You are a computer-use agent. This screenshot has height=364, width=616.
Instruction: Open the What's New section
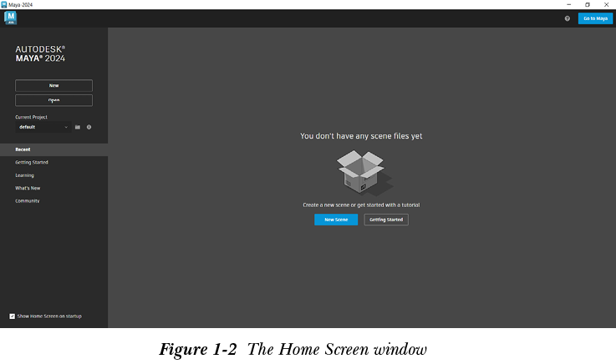pyautogui.click(x=28, y=188)
